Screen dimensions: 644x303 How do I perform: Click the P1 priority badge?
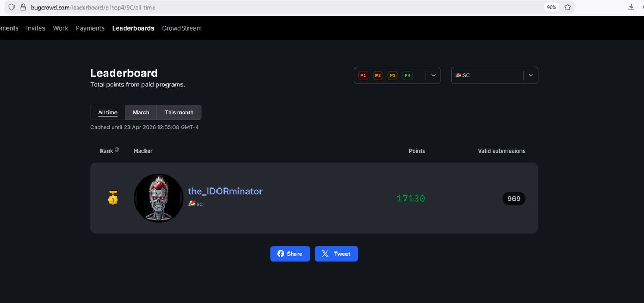tap(363, 76)
